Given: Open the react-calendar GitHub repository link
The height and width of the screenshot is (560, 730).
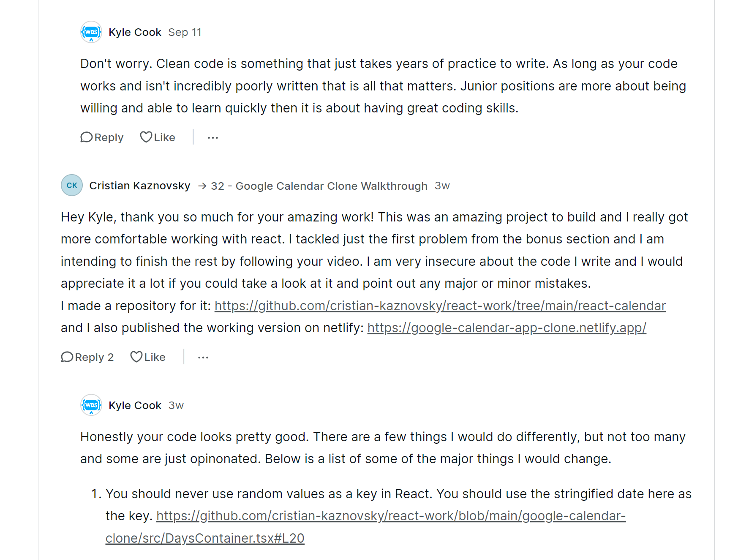Looking at the screenshot, I should [440, 306].
